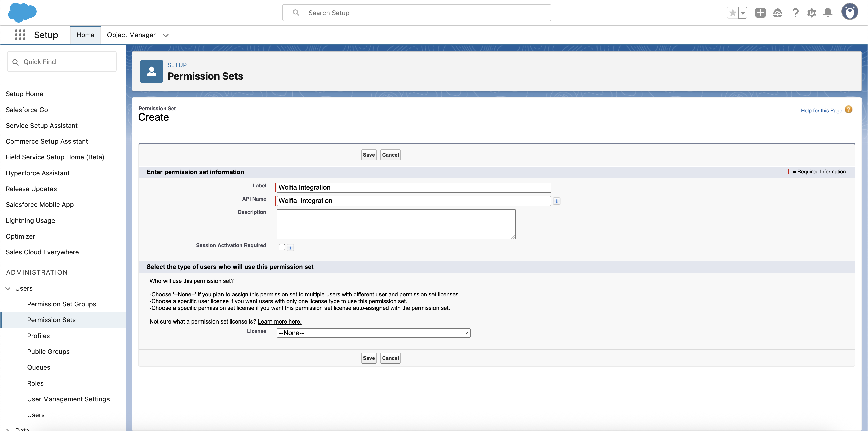Open the Trailhead guidance icon

(777, 13)
